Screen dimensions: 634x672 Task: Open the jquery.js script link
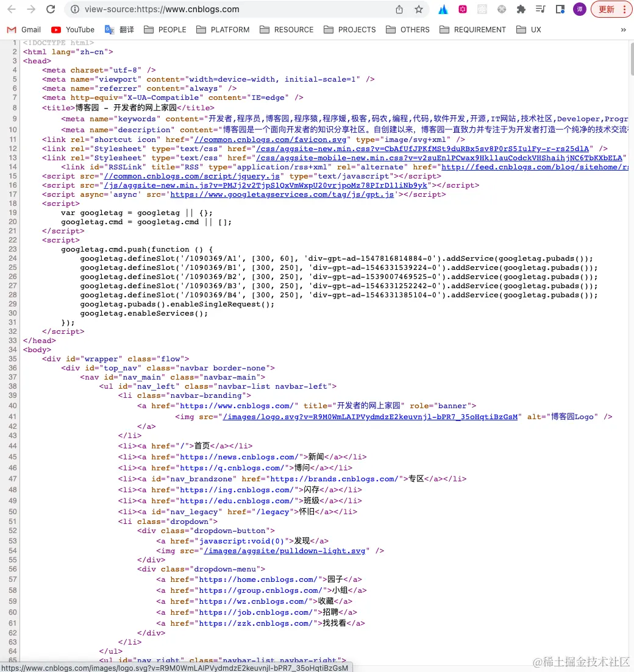point(192,176)
